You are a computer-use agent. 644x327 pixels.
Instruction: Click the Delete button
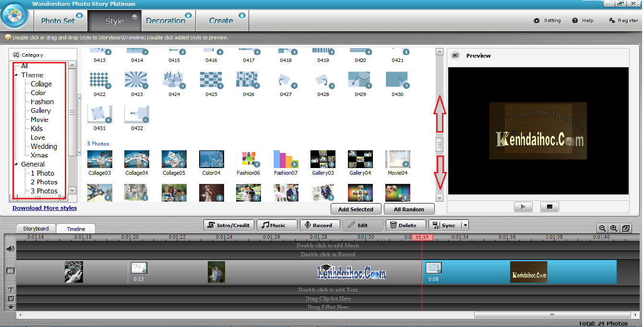pos(406,225)
